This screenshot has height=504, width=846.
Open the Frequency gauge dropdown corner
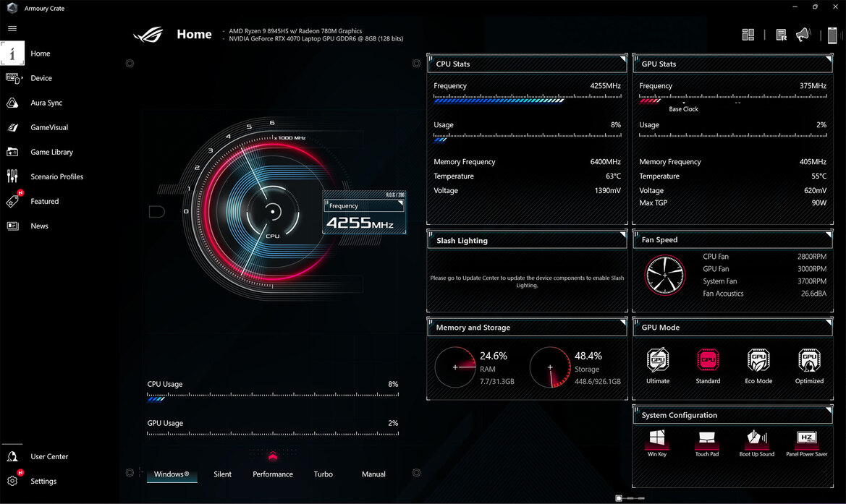coord(400,203)
